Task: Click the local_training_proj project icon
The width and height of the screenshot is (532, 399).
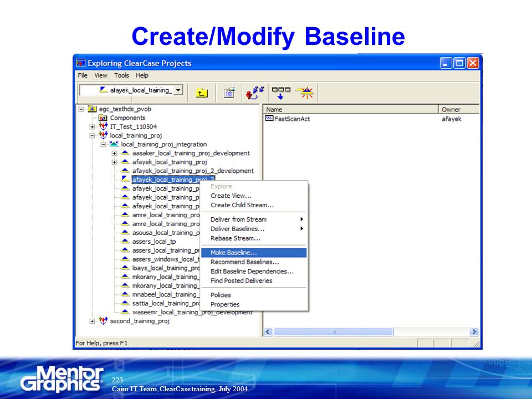Action: 103,135
